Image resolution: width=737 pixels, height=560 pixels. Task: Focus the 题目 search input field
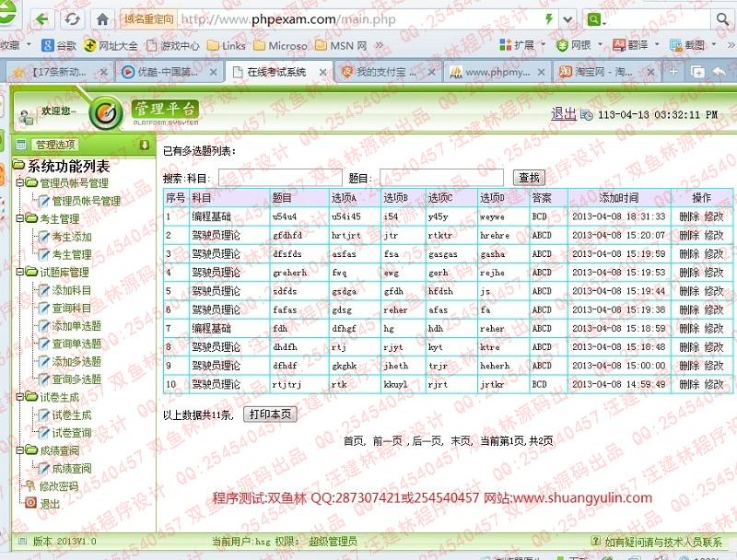[441, 178]
